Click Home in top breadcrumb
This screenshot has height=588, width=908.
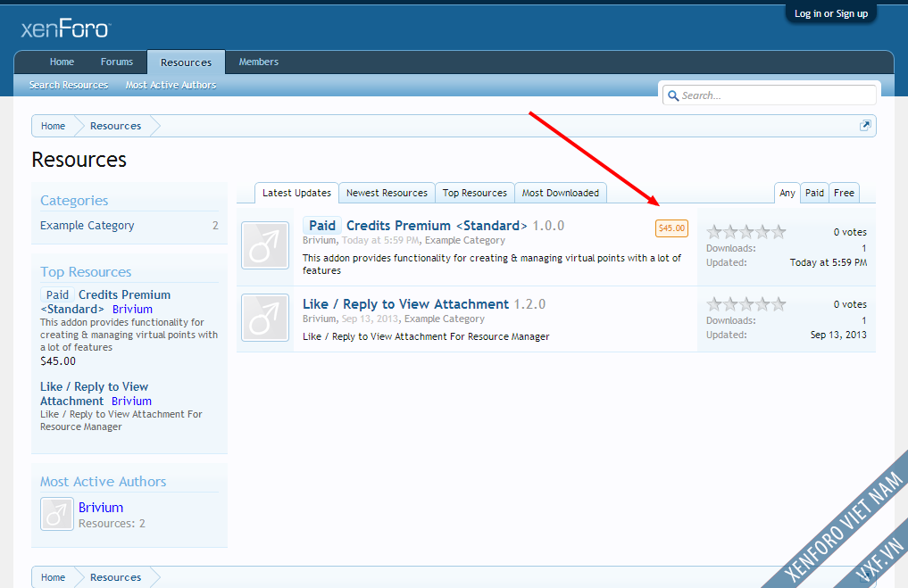point(54,126)
